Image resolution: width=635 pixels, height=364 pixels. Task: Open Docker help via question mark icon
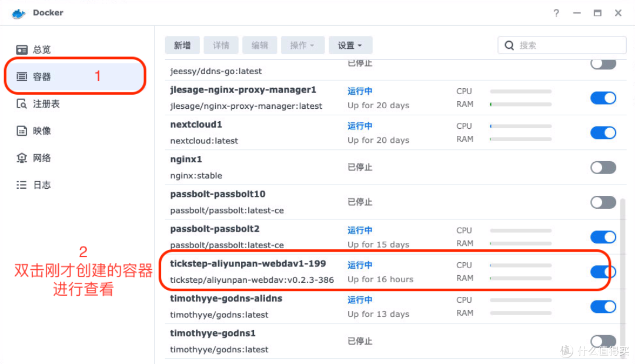(x=556, y=12)
